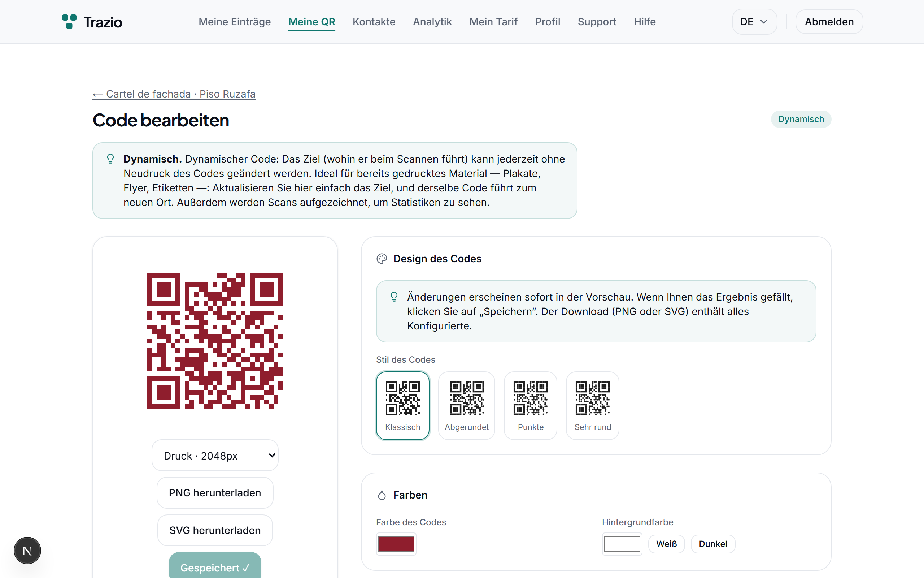Click the lightbulb icon in design hint box
The image size is (924, 578).
pyautogui.click(x=394, y=297)
